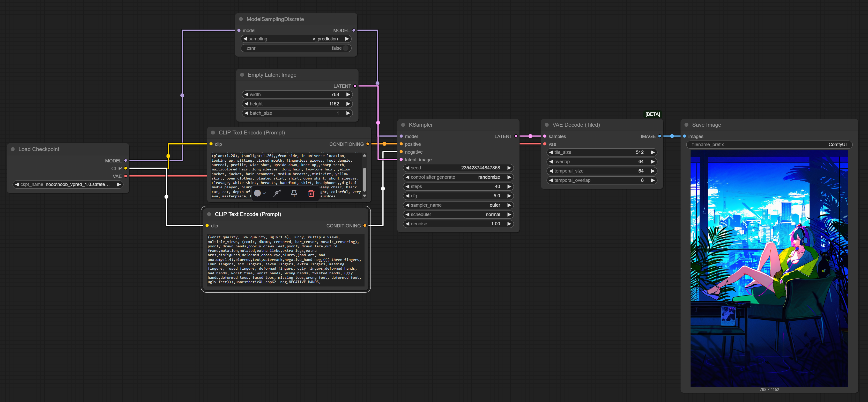This screenshot has width=868, height=402.
Task: Collapse the KSampler node via its title dot
Action: coord(403,125)
